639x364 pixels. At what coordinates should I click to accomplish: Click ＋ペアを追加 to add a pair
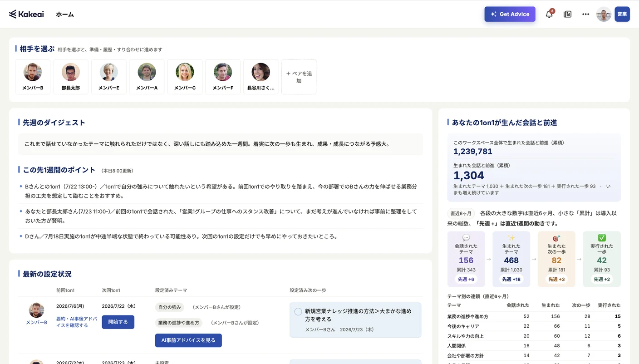299,77
